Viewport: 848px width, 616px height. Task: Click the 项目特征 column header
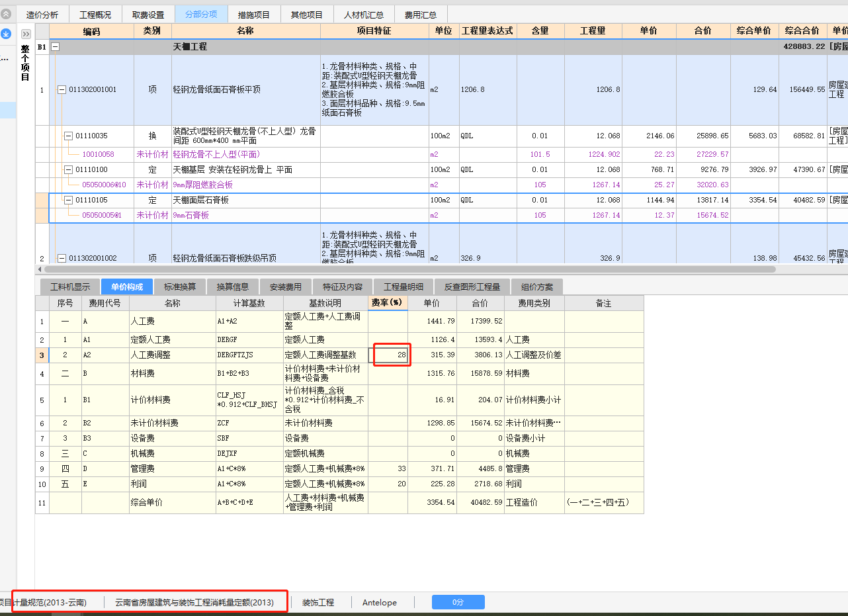click(374, 31)
